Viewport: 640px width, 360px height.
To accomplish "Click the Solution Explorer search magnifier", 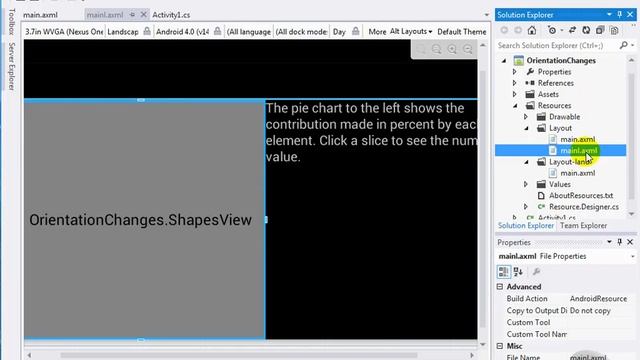I will pyautogui.click(x=624, y=45).
